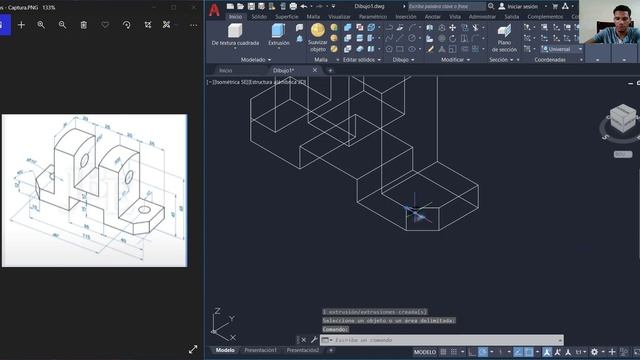Image resolution: width=640 pixels, height=360 pixels.
Task: Click the ViewCube in the drawing area
Action: click(622, 118)
